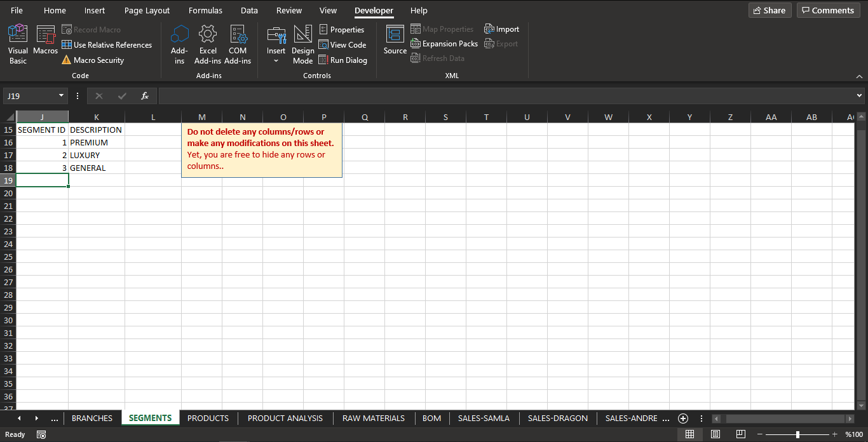The width and height of the screenshot is (868, 442).
Task: Toggle Use Relative References
Action: pyautogui.click(x=107, y=45)
